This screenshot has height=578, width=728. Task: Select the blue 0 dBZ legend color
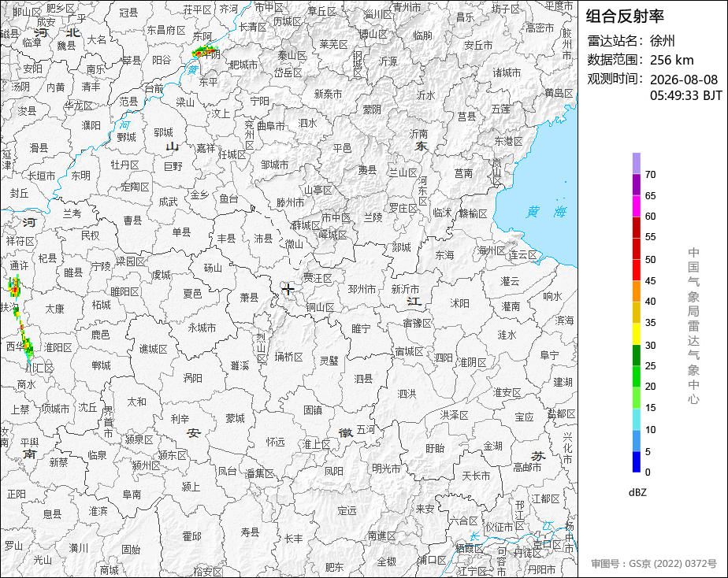(x=636, y=462)
